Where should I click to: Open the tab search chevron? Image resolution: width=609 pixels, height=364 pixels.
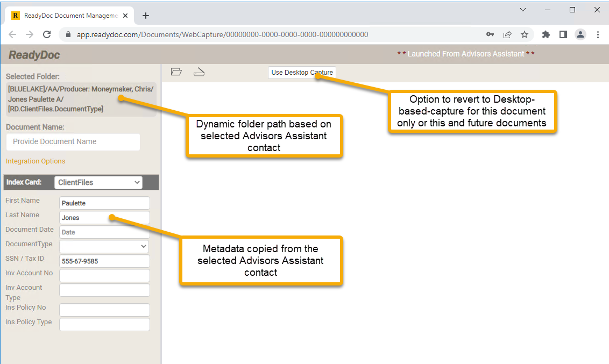[x=523, y=10]
